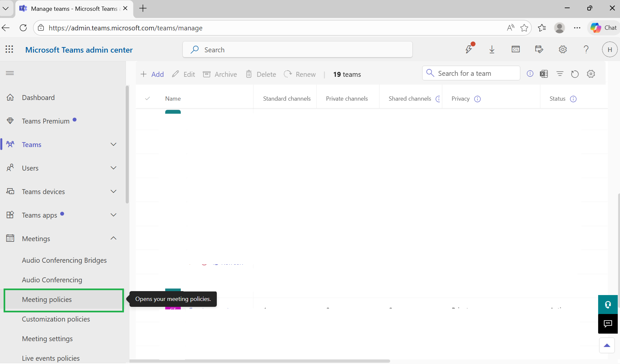Click the Edit toolbar button
Viewport: 620px width, 364px height.
[x=183, y=74]
